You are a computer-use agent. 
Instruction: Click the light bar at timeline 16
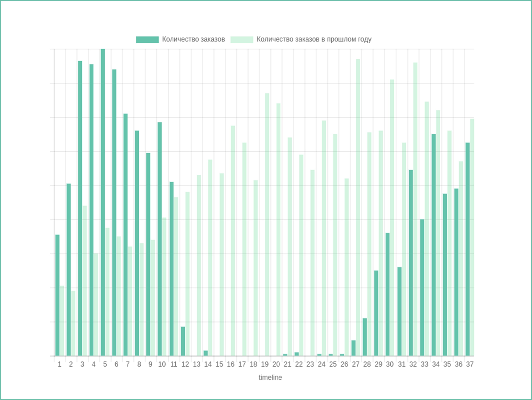[x=233, y=241]
